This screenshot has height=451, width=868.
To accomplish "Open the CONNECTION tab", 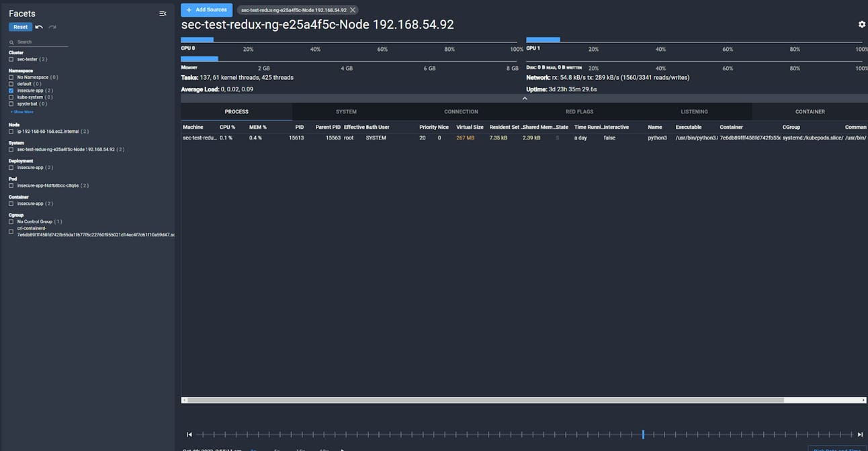I will tap(461, 111).
